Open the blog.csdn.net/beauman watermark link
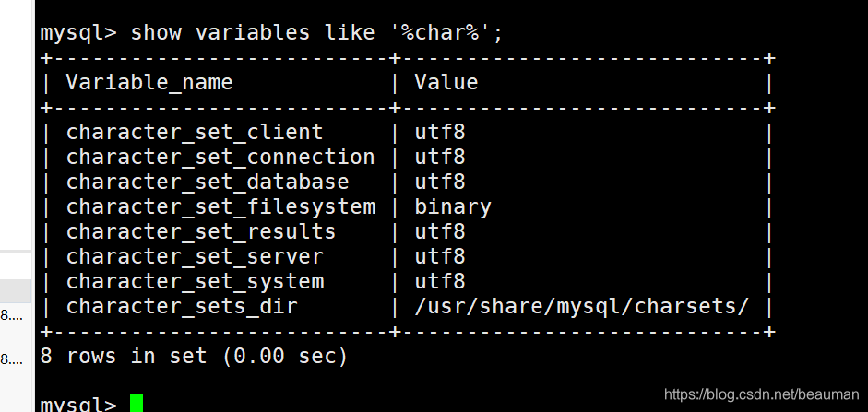This screenshot has width=868, height=412. pyautogui.click(x=761, y=394)
